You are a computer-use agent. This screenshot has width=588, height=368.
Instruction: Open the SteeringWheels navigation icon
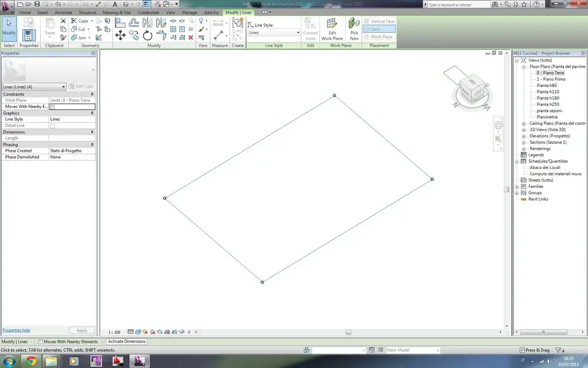click(x=498, y=125)
